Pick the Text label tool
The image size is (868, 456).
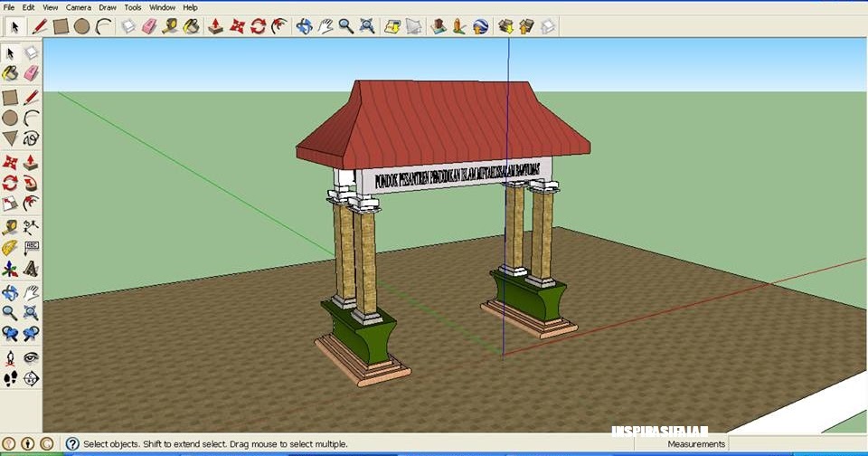(x=31, y=248)
